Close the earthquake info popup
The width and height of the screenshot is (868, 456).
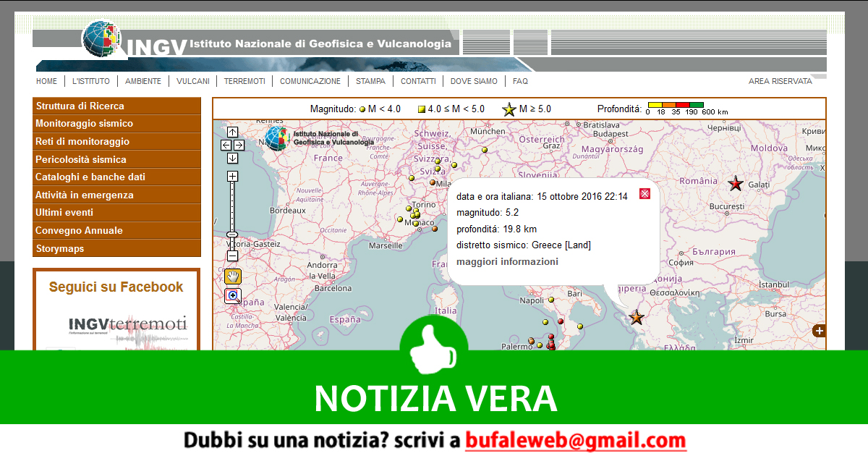pyautogui.click(x=645, y=193)
